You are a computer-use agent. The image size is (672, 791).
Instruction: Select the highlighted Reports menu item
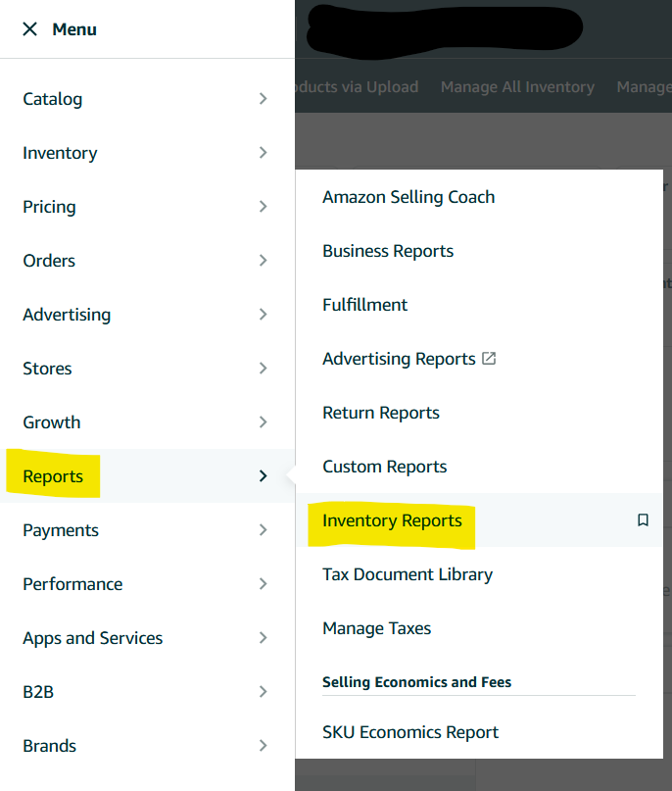pos(53,476)
